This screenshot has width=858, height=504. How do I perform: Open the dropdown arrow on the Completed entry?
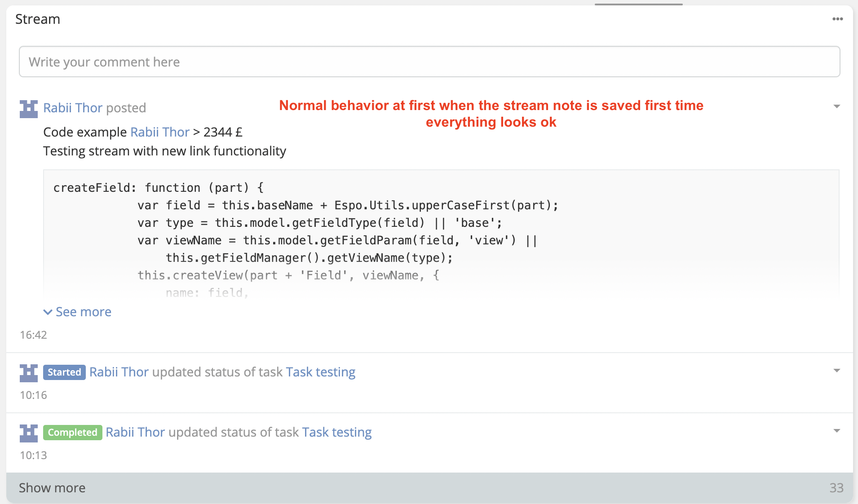[x=836, y=430]
